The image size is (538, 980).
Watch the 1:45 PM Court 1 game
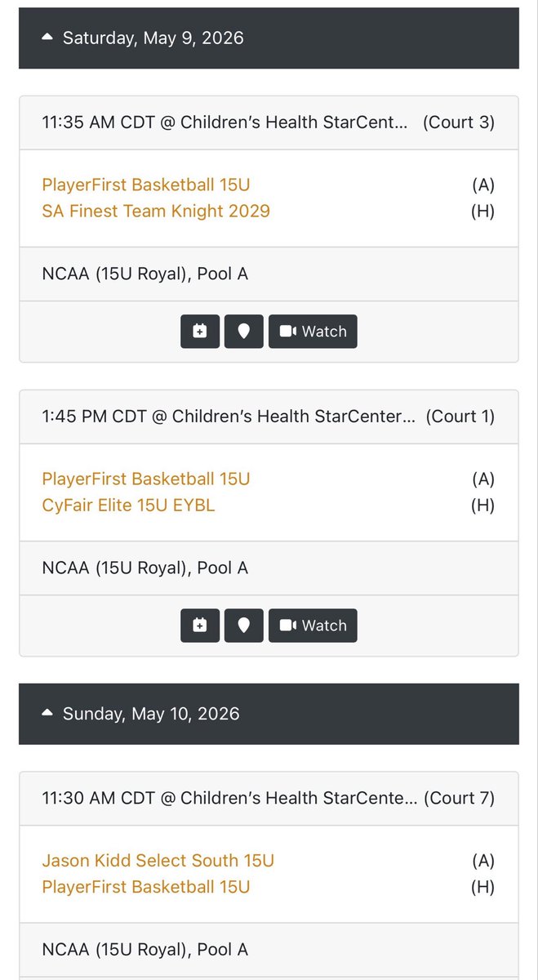pyautogui.click(x=313, y=626)
